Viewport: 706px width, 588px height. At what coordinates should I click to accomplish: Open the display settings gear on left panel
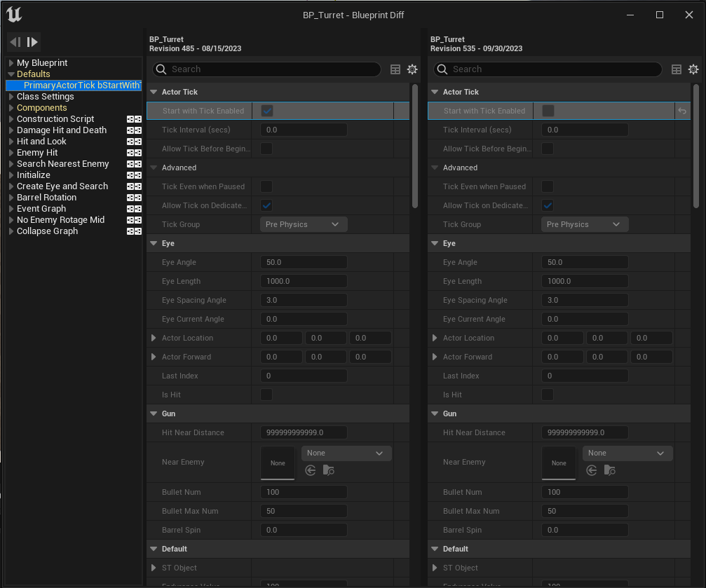[x=412, y=69]
